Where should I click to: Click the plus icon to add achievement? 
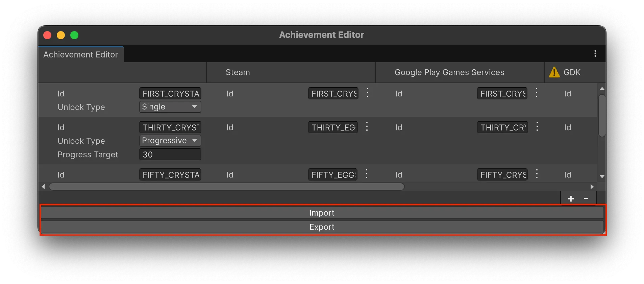(x=571, y=199)
